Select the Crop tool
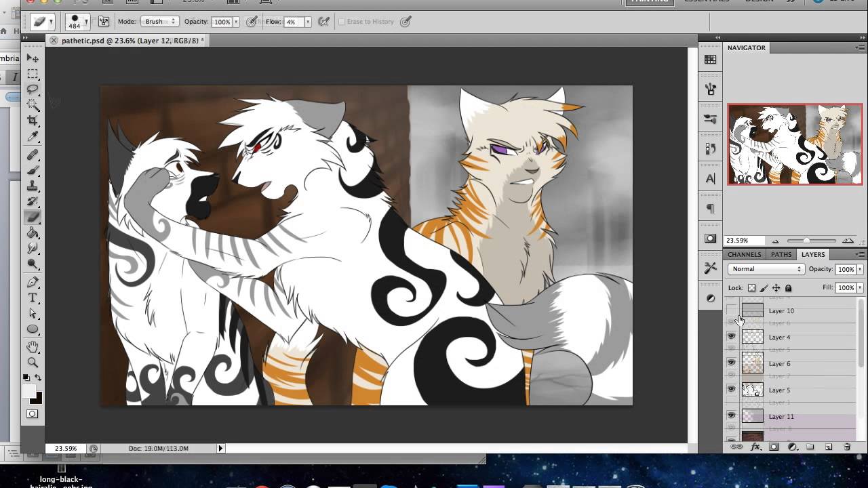 (x=33, y=121)
